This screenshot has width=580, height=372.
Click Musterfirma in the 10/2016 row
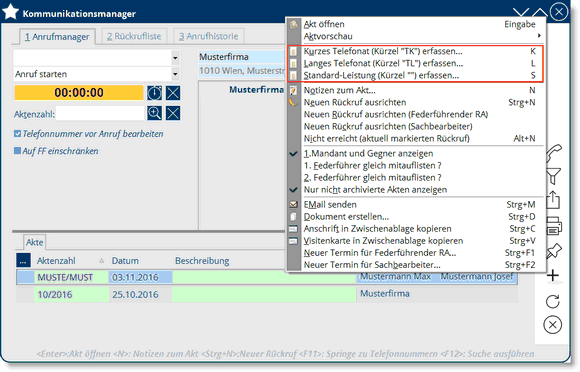pos(385,294)
